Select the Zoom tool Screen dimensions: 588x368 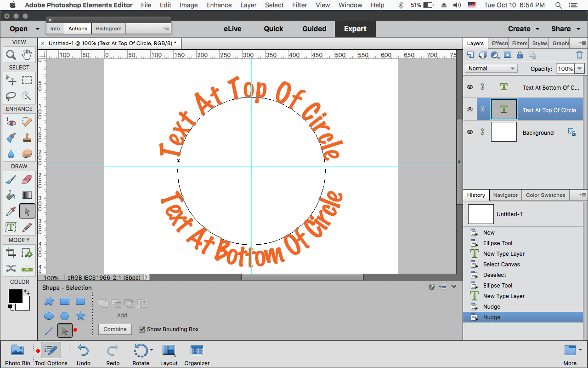(11, 55)
